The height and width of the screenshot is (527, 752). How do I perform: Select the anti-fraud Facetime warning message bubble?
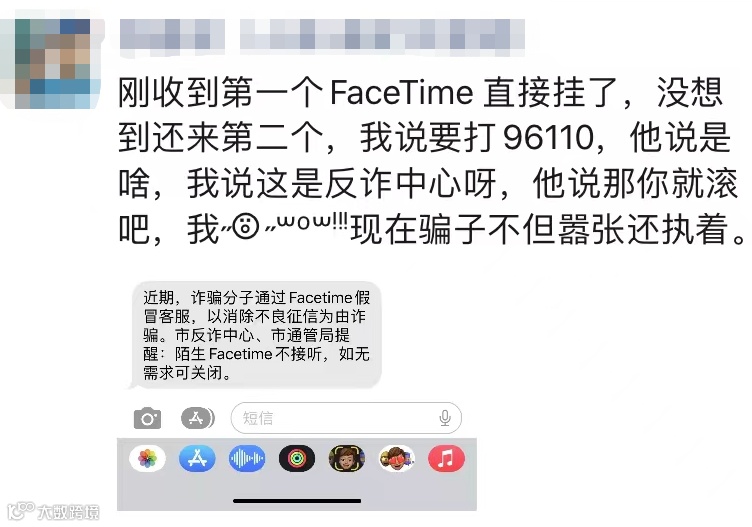(256, 335)
